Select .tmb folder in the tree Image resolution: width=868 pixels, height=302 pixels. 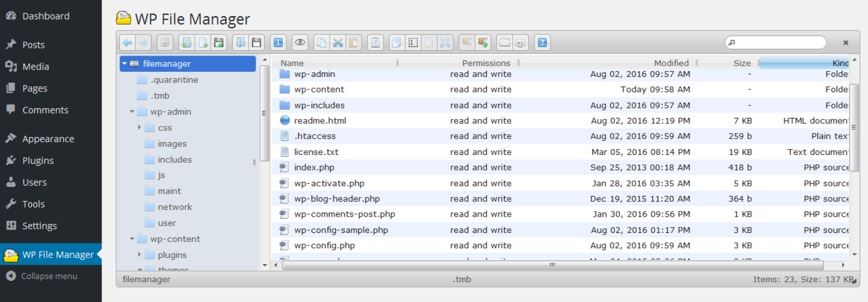pyautogui.click(x=159, y=95)
